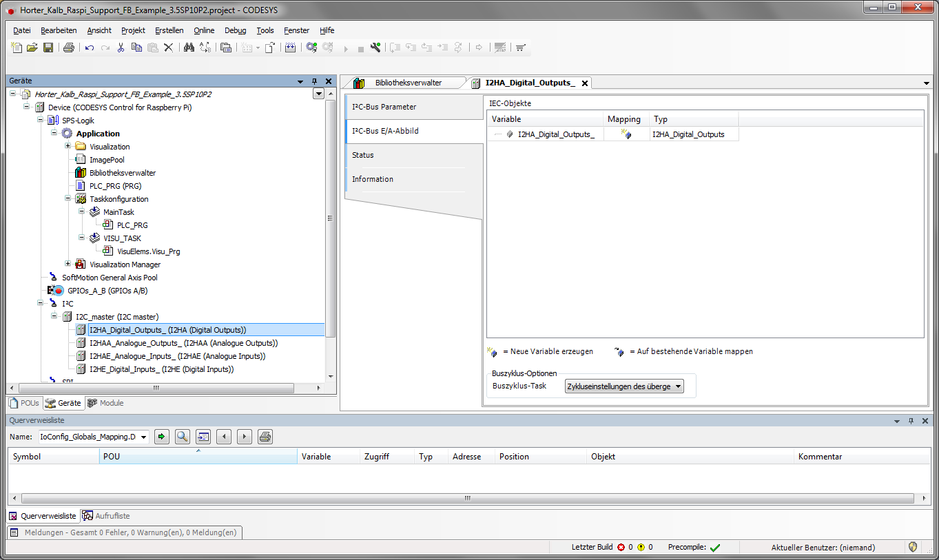Switch to the Module panel tab
Screen dimensions: 939x560
pyautogui.click(x=106, y=403)
